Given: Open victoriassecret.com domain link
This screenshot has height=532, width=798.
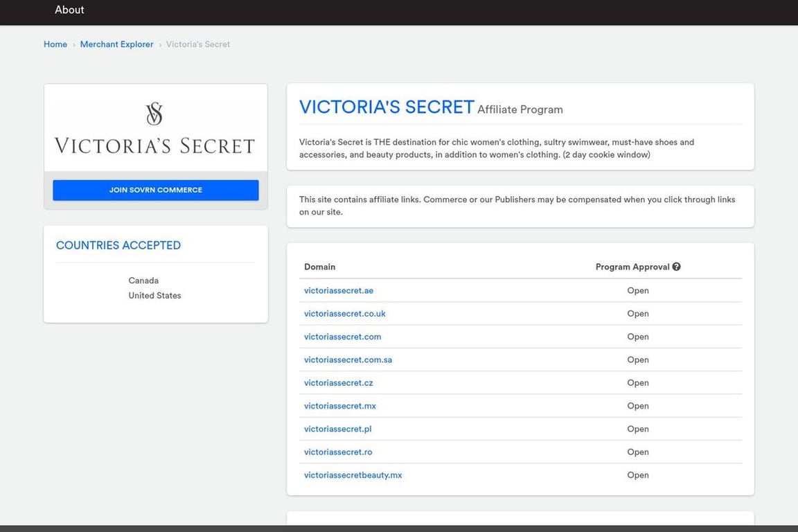Looking at the screenshot, I should click(342, 337).
